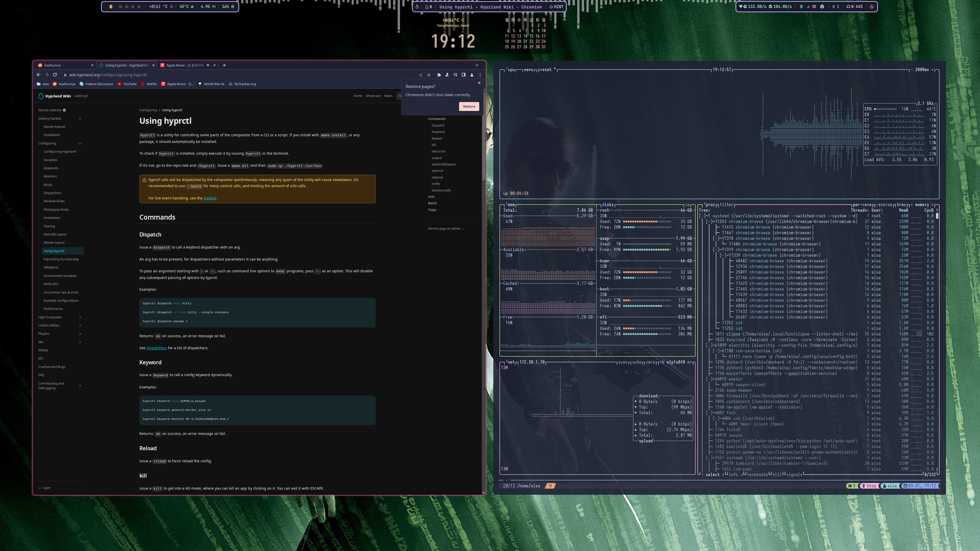Dismiss the Restore pages popup
Viewport: 980px width, 551px height.
click(x=479, y=83)
